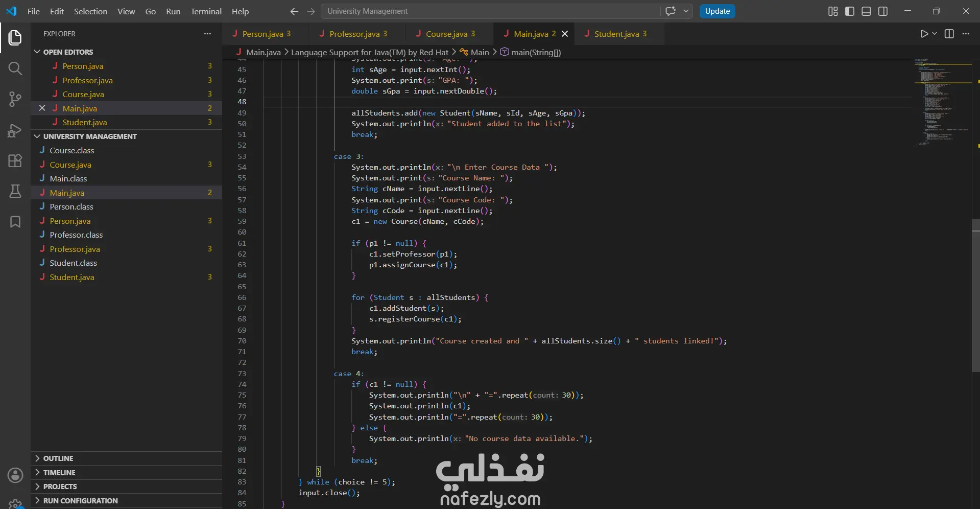The width and height of the screenshot is (980, 509).
Task: Close the Main.java tab
Action: (x=565, y=34)
